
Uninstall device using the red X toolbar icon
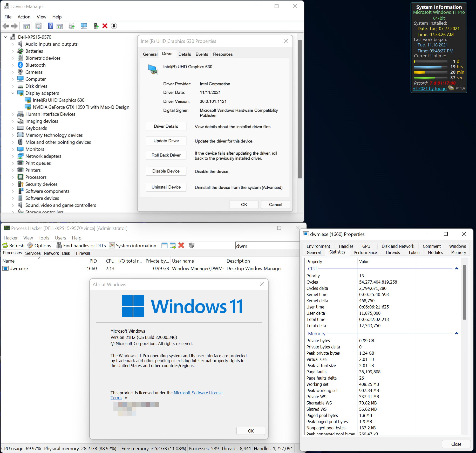tap(105, 26)
